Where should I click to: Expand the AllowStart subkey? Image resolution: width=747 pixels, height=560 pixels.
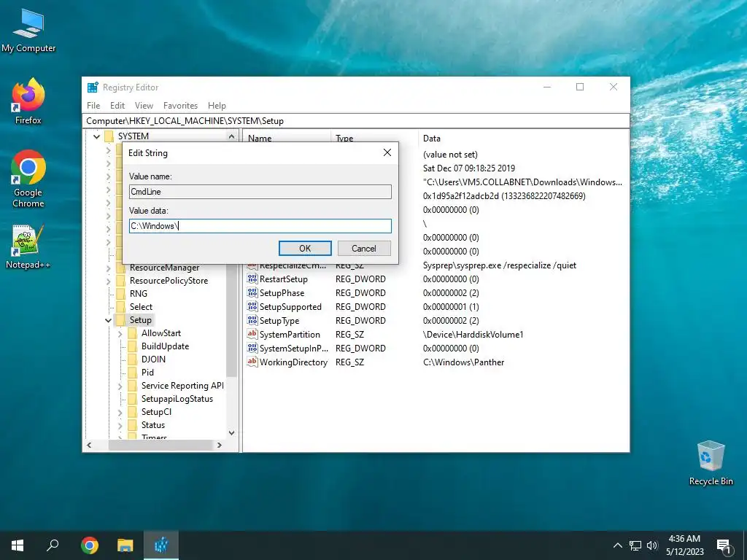[120, 334]
